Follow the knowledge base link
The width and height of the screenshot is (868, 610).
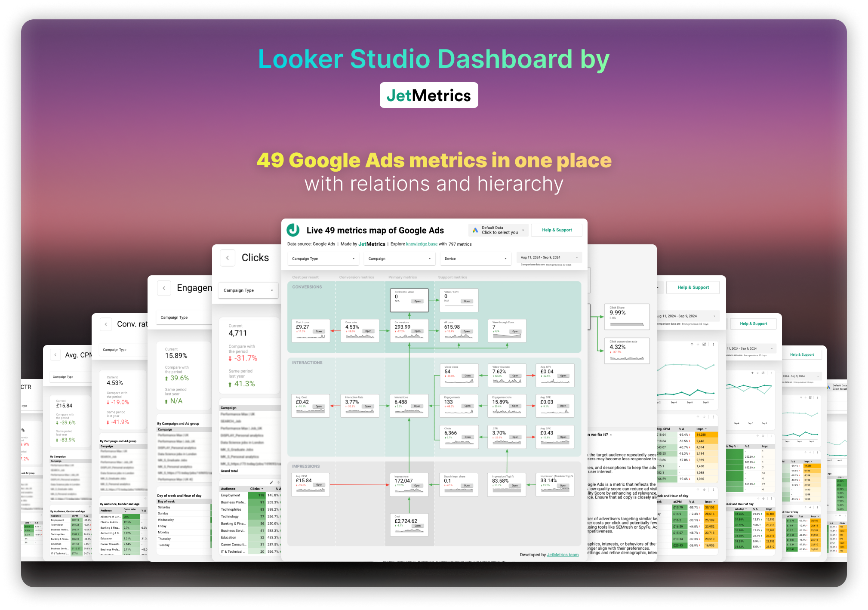click(422, 244)
